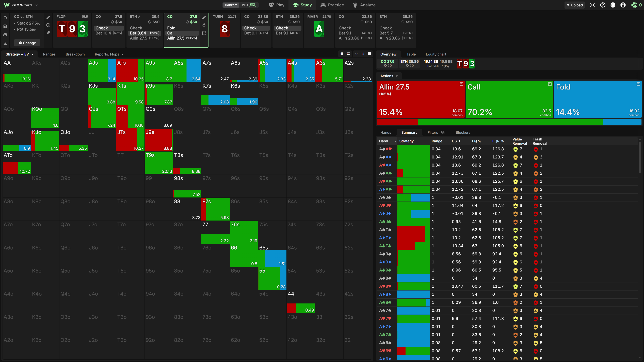Image resolution: width=644 pixels, height=362 pixels.
Task: Switch to PLO game mode
Action: [249, 5]
